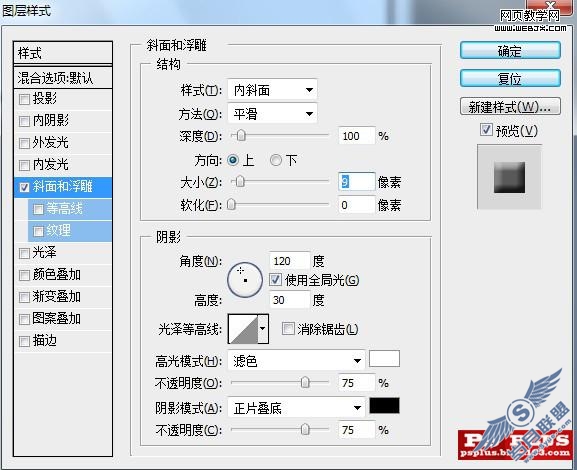Screen dimensions: 577x470
Task: Click the 高度 field showing 30
Action: (x=289, y=300)
